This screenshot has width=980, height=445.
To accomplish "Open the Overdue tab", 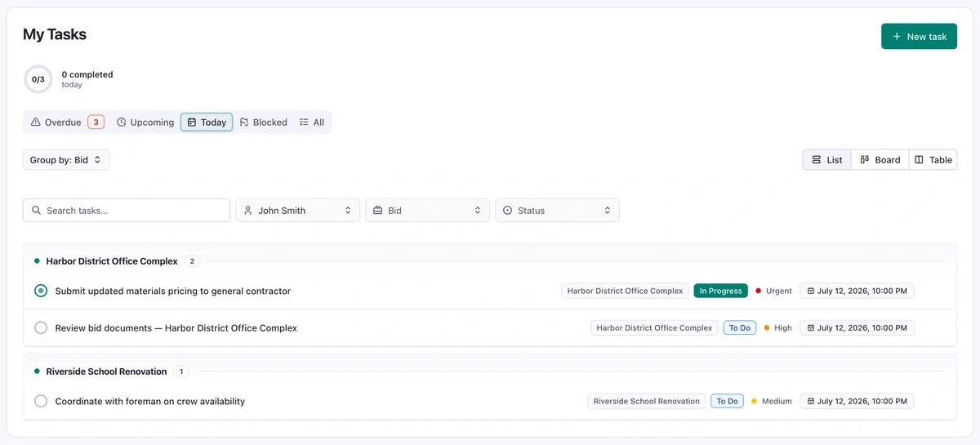I will click(x=67, y=122).
